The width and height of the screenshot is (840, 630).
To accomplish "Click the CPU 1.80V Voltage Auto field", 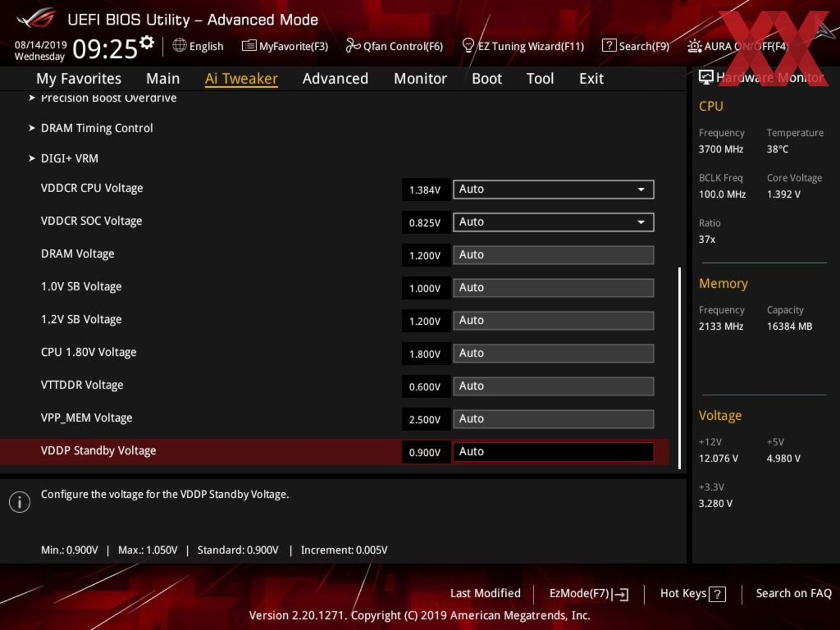I will (x=553, y=353).
